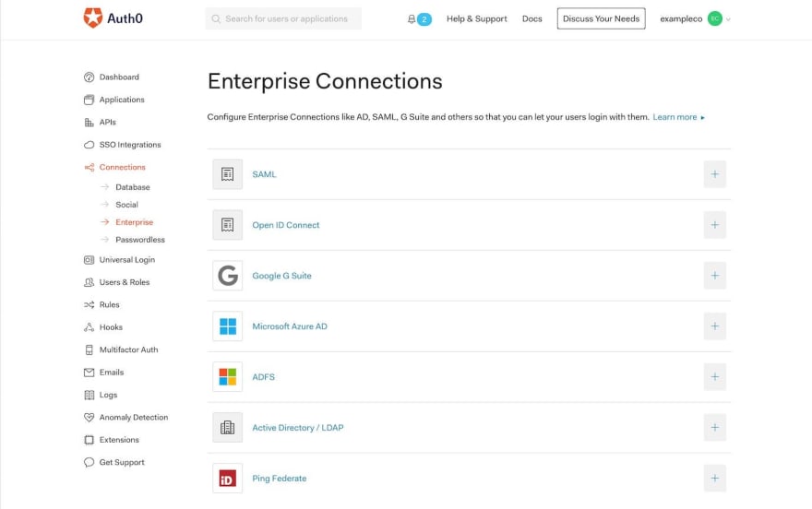This screenshot has height=509, width=812.
Task: Click the Open ID Connect document icon tile
Action: [227, 225]
